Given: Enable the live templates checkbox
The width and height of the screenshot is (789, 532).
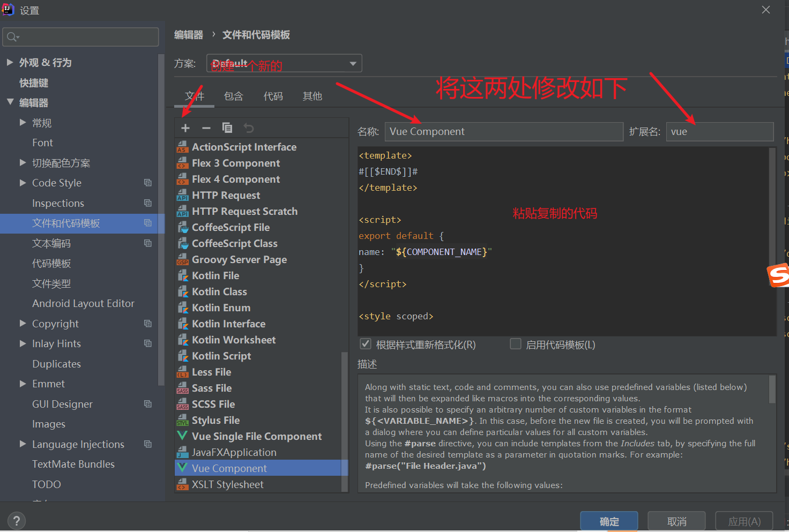Looking at the screenshot, I should (x=516, y=344).
